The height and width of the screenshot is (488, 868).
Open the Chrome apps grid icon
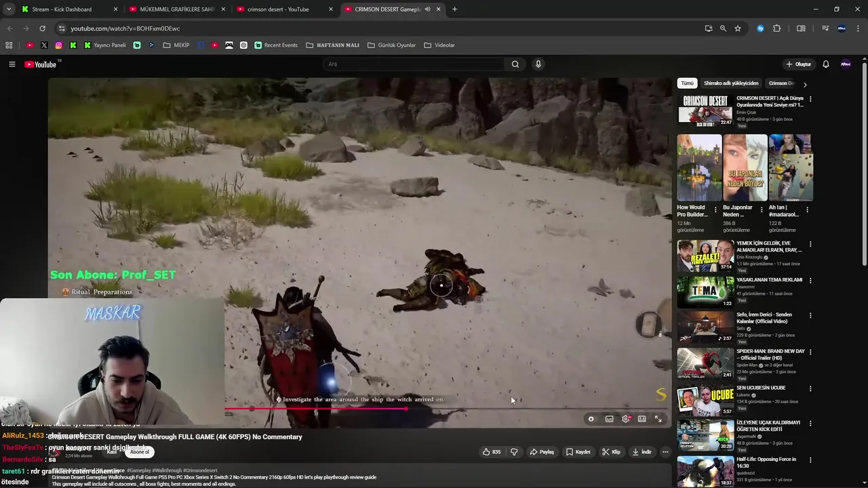pyautogui.click(x=9, y=45)
